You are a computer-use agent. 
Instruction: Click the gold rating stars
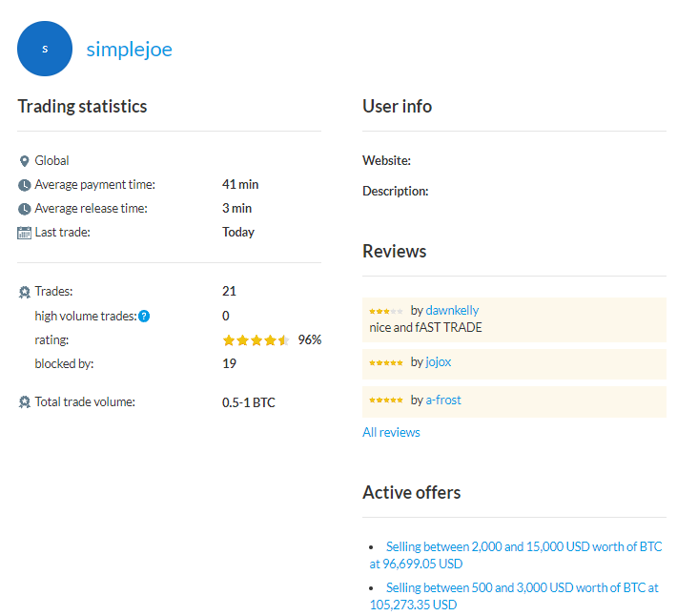[x=256, y=340]
